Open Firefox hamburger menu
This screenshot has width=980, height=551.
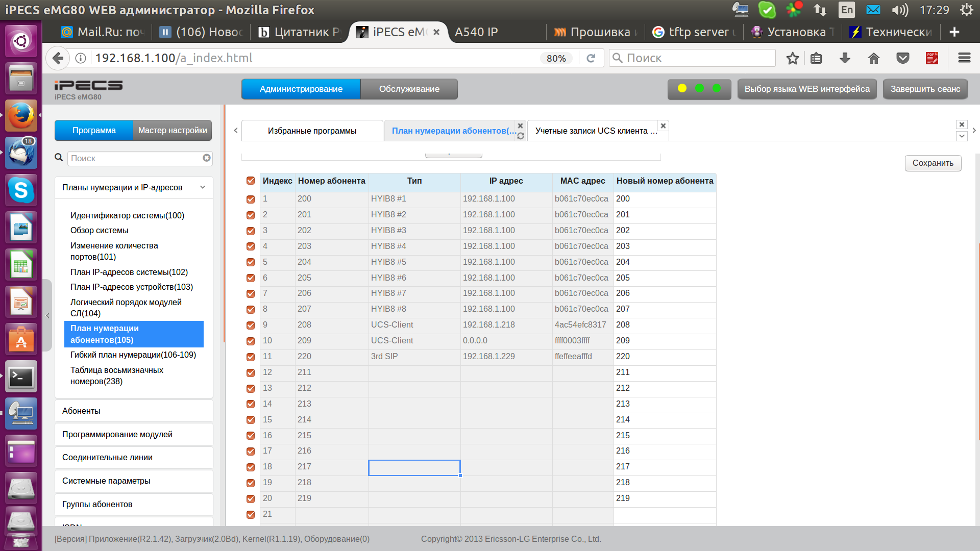[964, 58]
